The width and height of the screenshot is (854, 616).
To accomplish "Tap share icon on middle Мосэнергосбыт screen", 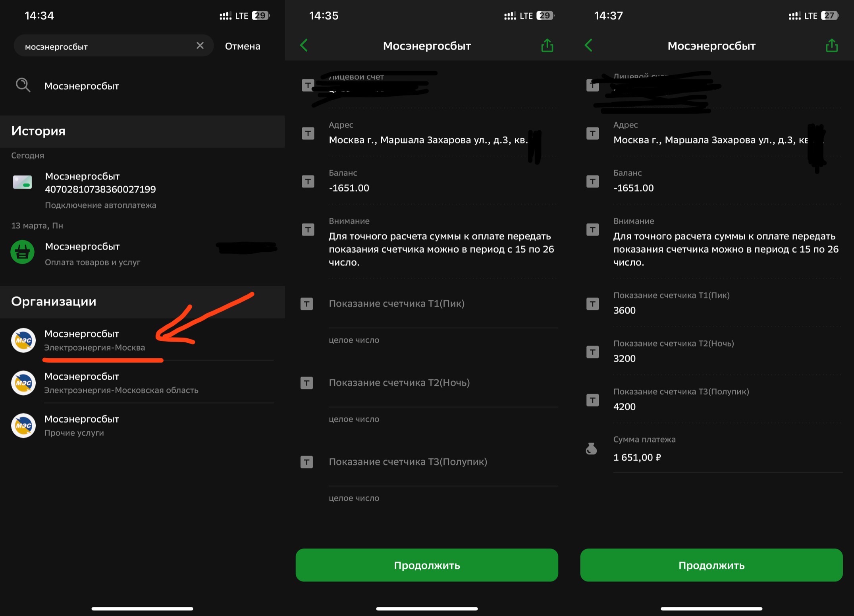I will (547, 45).
